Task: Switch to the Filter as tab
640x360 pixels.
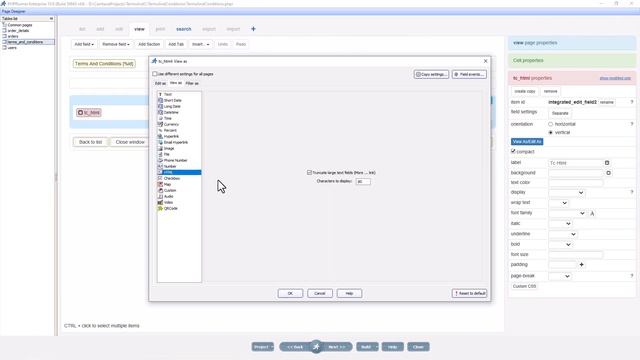Action: coord(192,83)
